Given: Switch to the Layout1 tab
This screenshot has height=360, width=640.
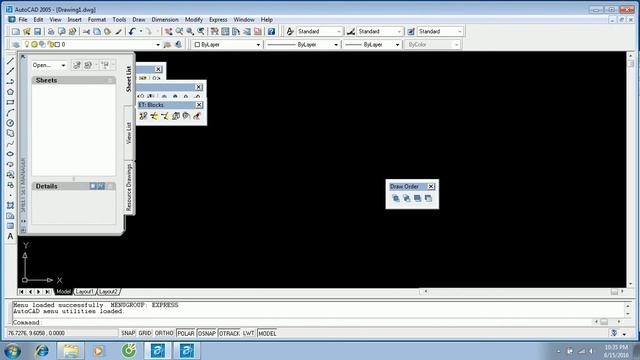Looking at the screenshot, I should tap(85, 292).
